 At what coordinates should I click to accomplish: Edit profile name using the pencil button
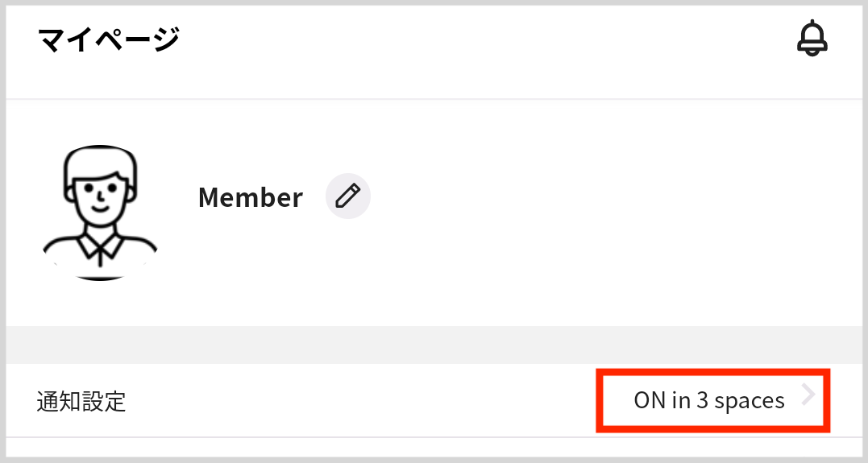(348, 196)
